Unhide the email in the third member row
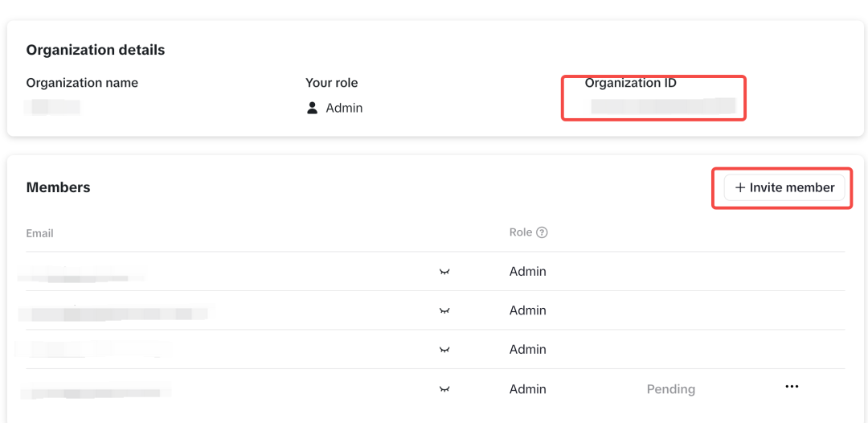868x423 pixels. pos(444,349)
